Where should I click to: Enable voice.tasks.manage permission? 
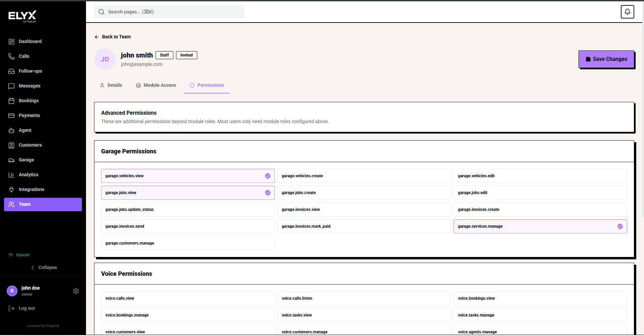[x=540, y=315]
